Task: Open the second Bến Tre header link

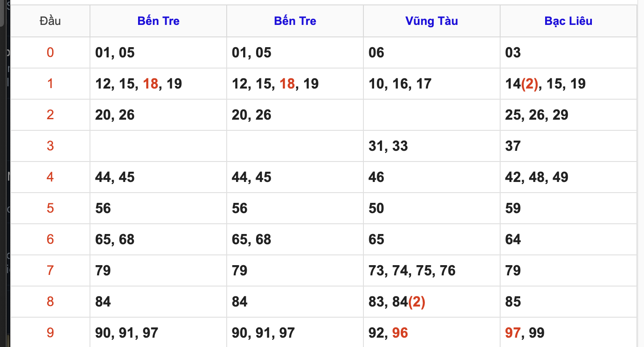Action: tap(295, 21)
